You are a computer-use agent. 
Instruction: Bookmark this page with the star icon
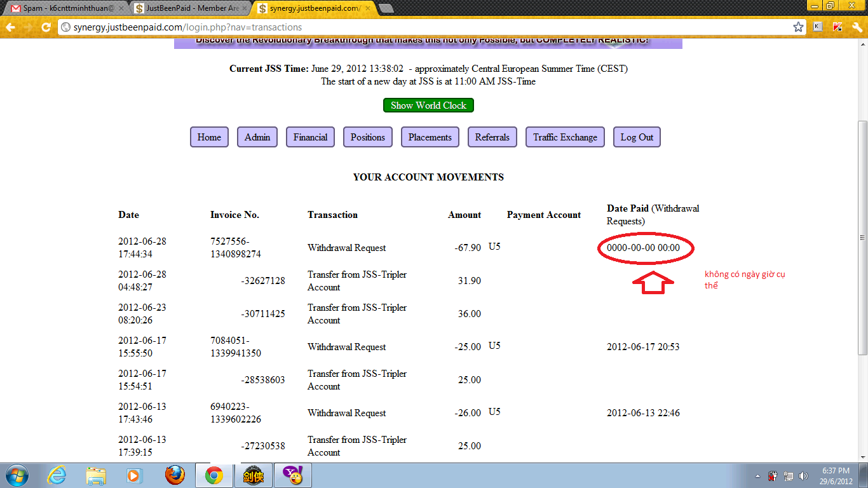pos(799,27)
